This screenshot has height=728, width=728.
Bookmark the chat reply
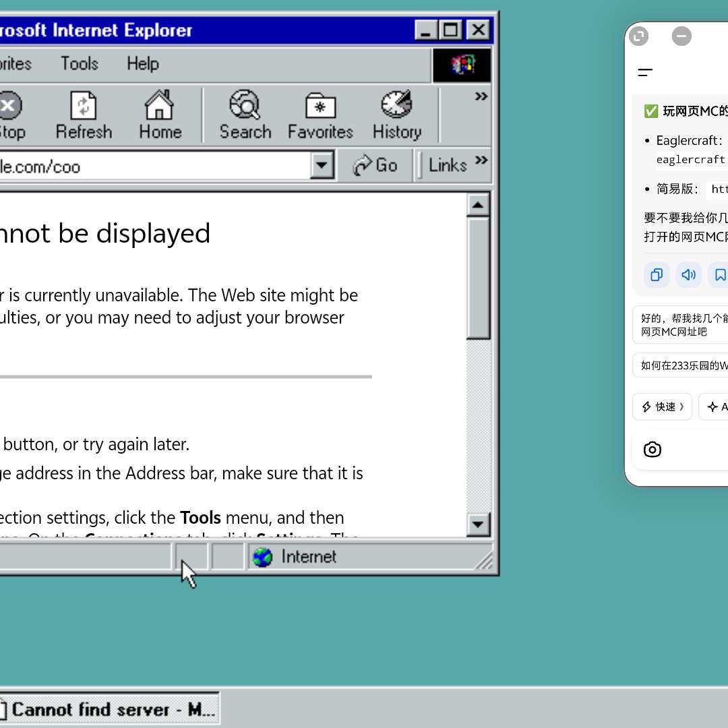(x=720, y=275)
